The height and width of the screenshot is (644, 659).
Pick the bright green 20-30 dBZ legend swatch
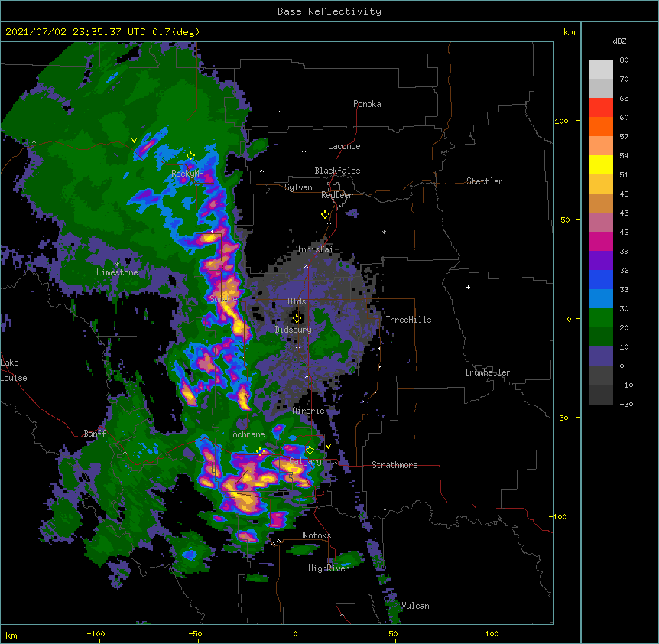(x=601, y=318)
